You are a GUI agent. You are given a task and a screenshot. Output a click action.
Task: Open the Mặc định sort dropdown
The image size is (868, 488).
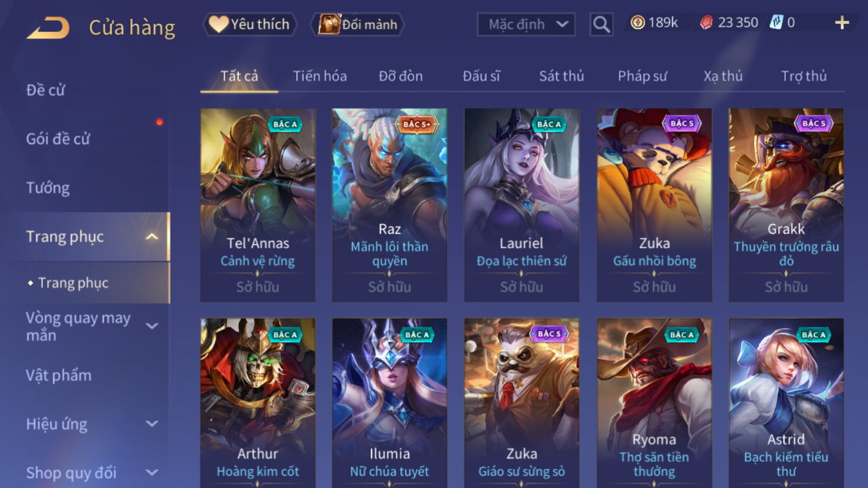pyautogui.click(x=526, y=25)
